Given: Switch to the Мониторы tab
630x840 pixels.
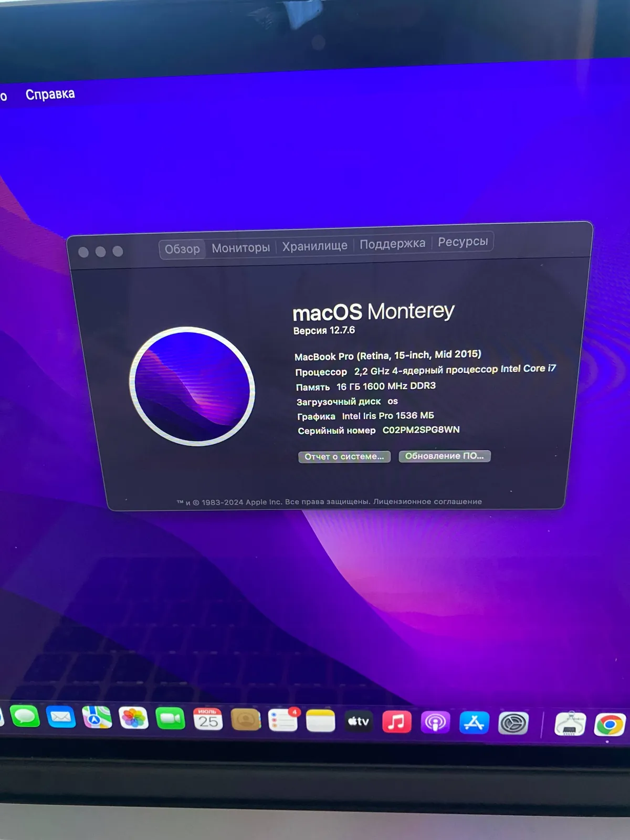Looking at the screenshot, I should 241,247.
